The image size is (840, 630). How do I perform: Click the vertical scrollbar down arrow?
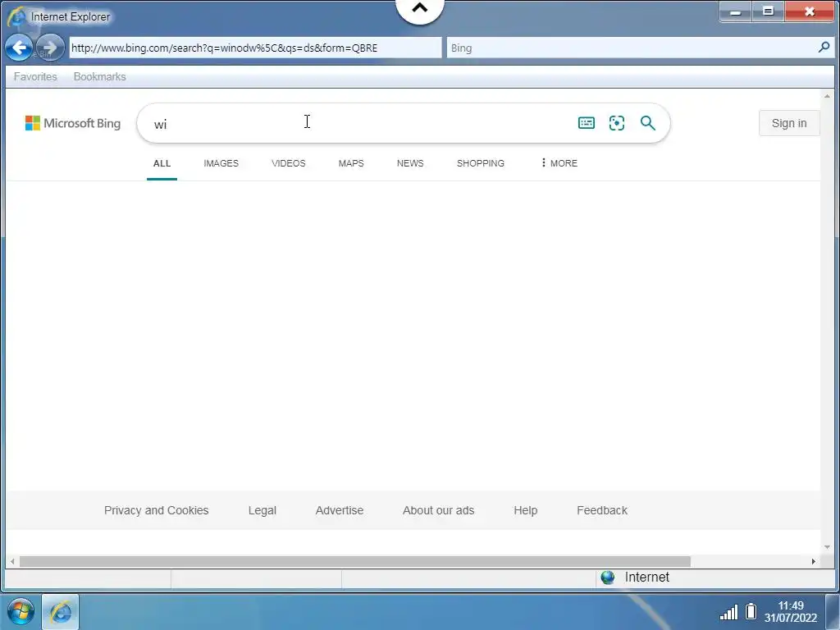pyautogui.click(x=827, y=547)
